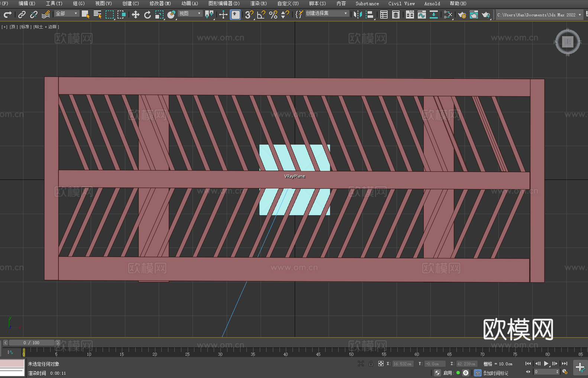
Task: Open Edit Named Selection Sets icon
Action: coord(299,14)
